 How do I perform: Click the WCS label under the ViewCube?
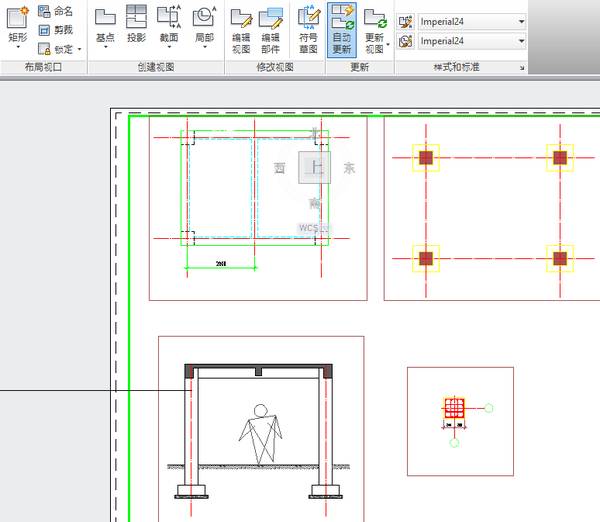pyautogui.click(x=310, y=227)
